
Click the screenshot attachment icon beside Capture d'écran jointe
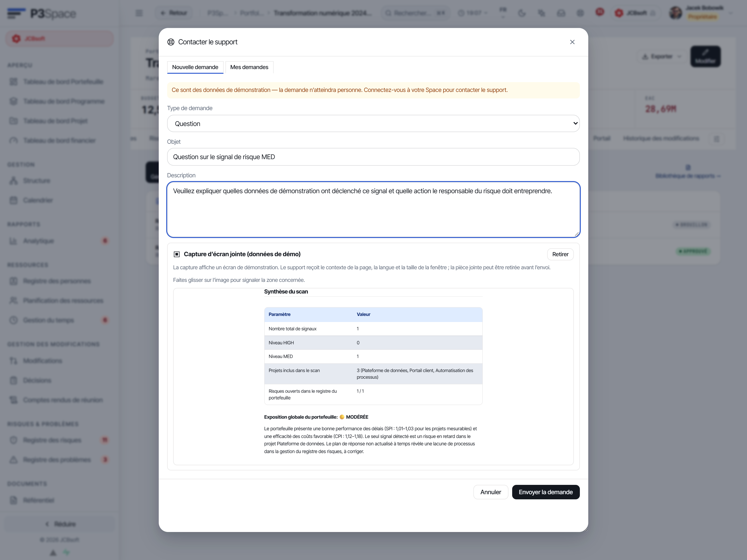(x=177, y=254)
